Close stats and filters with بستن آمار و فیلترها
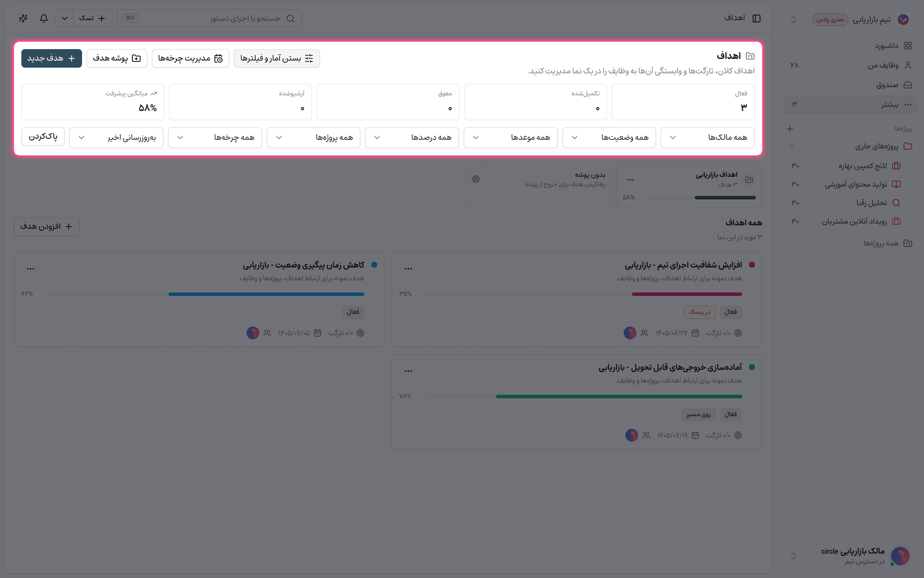Viewport: 924px width, 578px height. click(277, 58)
